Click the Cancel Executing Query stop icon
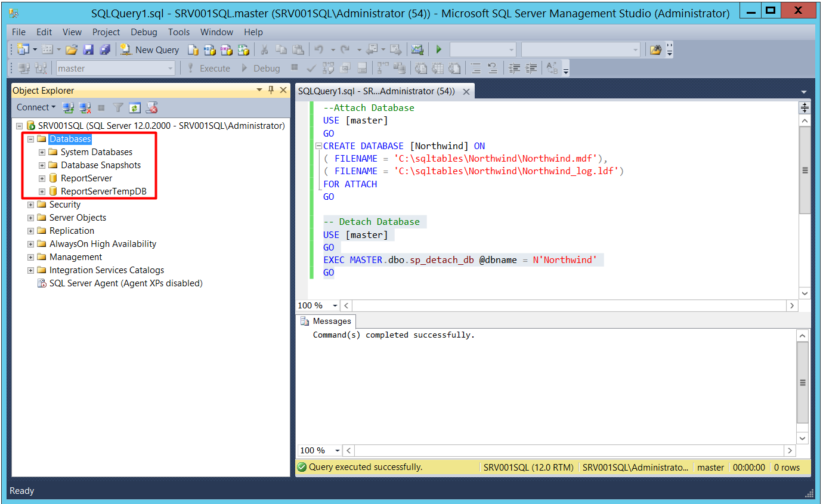Viewport: 823px width, 504px height. click(295, 68)
